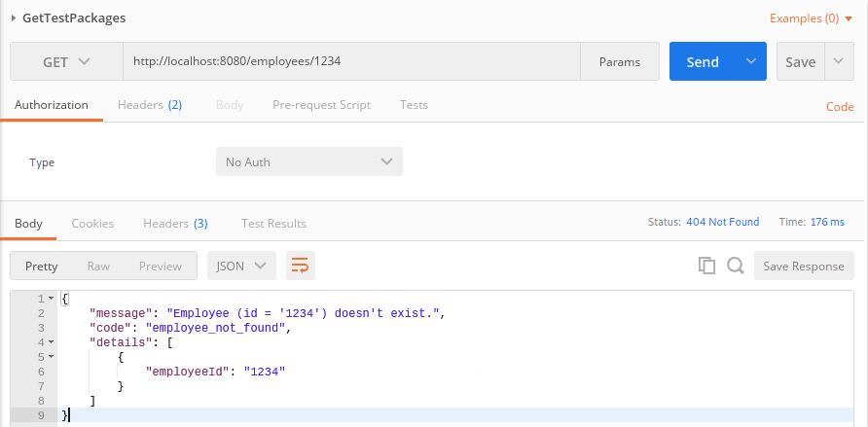Open the Pre-request Script tab
Image resolution: width=868 pixels, height=427 pixels.
[321, 105]
